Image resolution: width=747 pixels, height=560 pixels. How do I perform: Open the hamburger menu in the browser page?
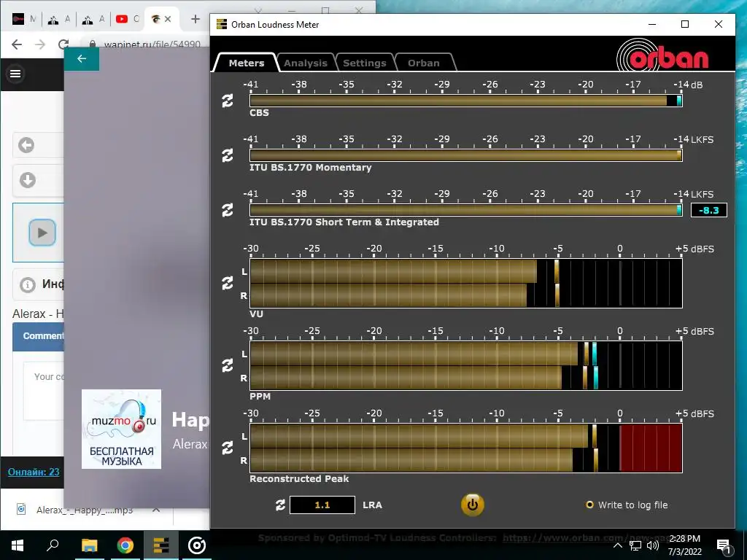coord(15,74)
